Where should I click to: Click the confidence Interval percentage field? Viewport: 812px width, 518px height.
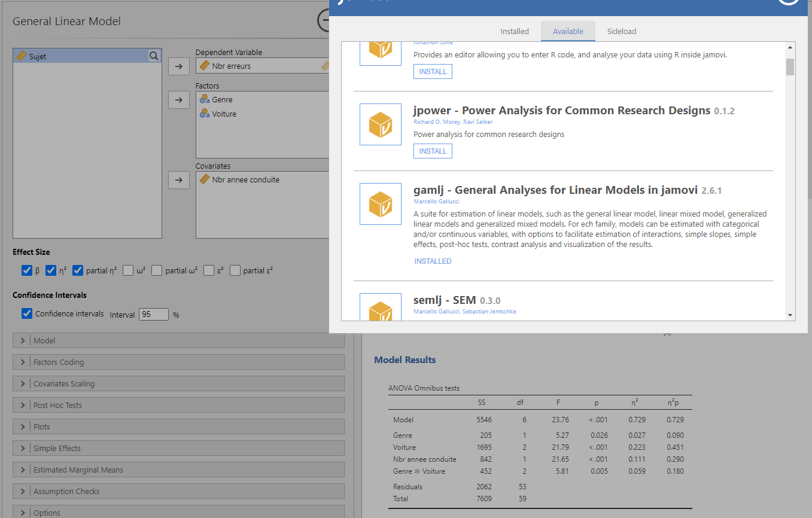[154, 315]
